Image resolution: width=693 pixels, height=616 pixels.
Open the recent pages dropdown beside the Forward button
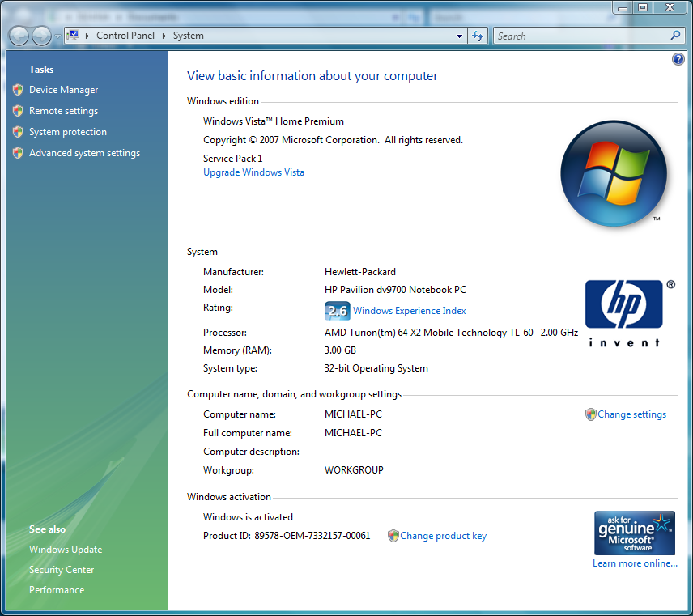[x=57, y=36]
